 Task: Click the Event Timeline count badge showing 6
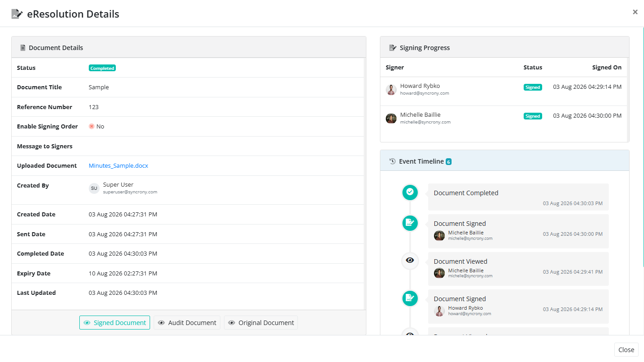448,161
